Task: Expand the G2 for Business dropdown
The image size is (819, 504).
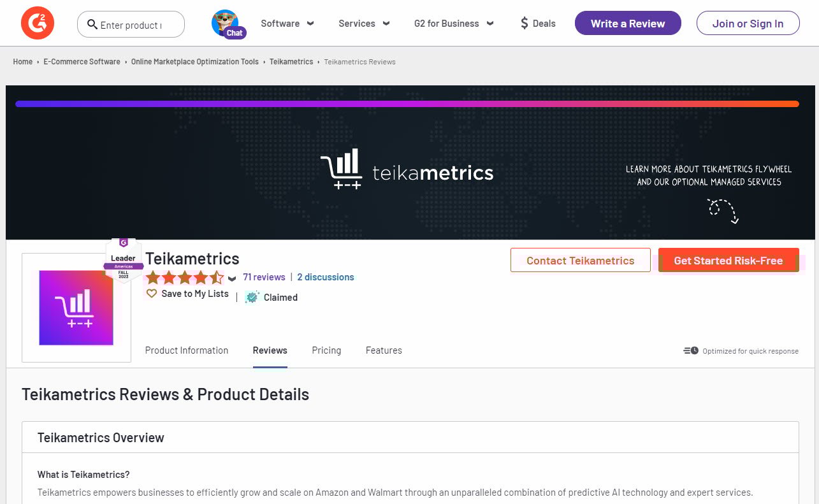Action: [x=453, y=23]
